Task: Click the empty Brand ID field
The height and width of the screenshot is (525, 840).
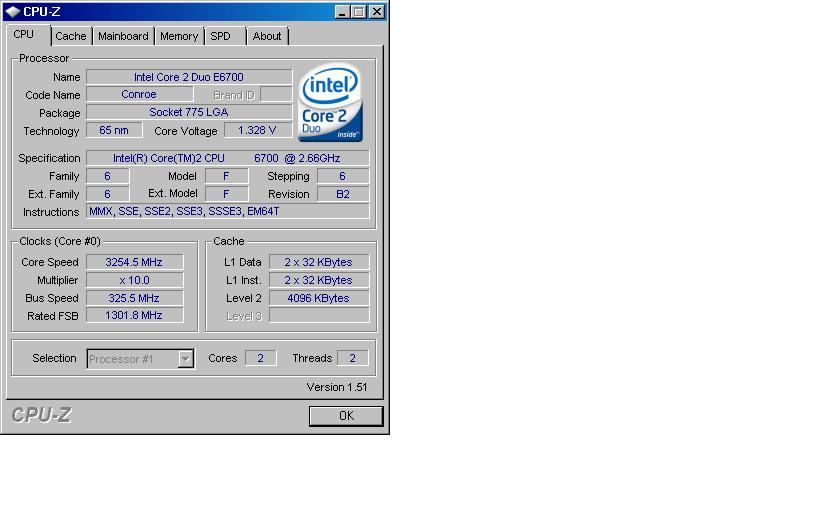Action: tap(276, 94)
